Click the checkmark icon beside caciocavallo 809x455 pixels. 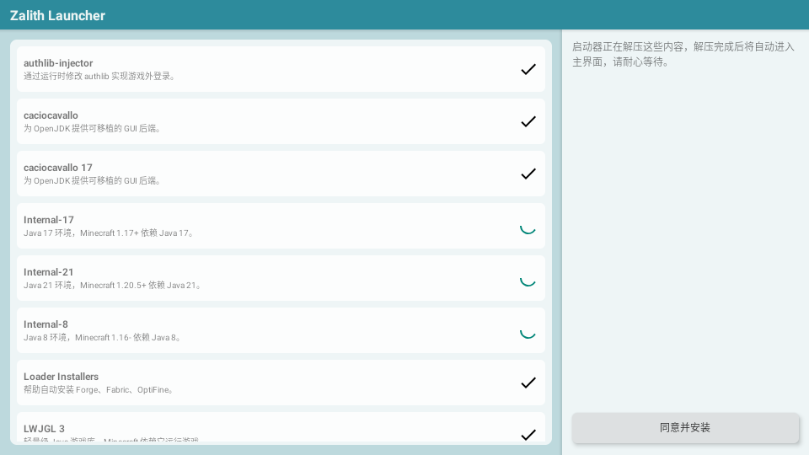click(529, 121)
